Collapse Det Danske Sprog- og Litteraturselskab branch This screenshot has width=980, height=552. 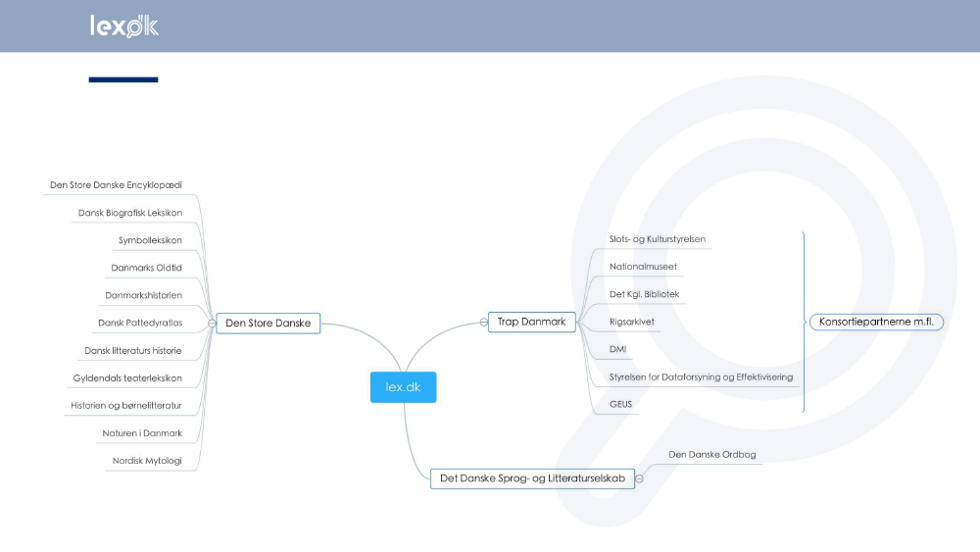(x=640, y=479)
